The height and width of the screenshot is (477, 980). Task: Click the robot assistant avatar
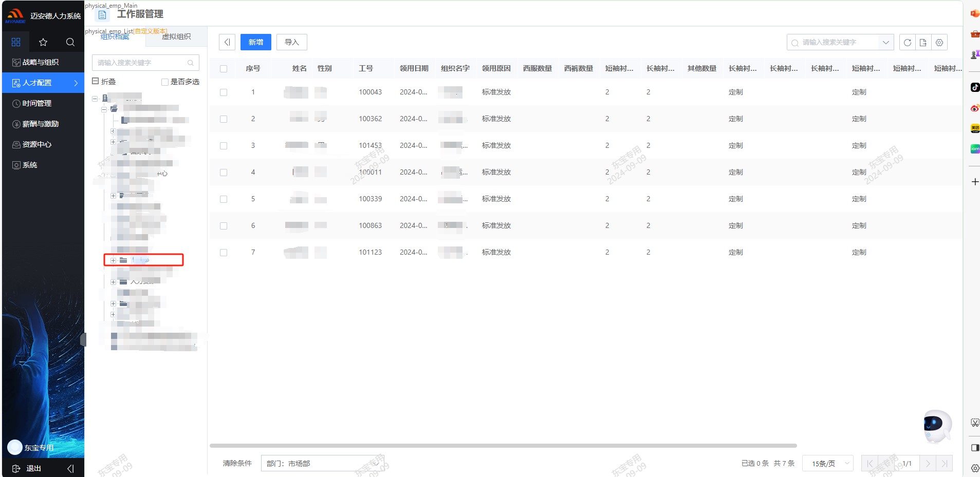[x=936, y=425]
